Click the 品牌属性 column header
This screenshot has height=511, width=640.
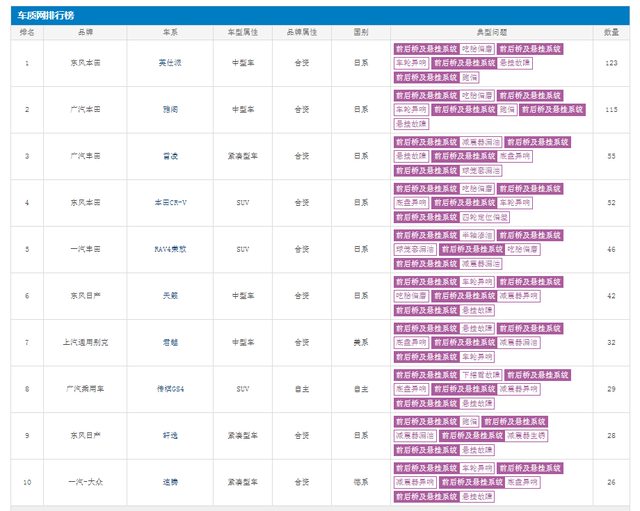tap(302, 32)
